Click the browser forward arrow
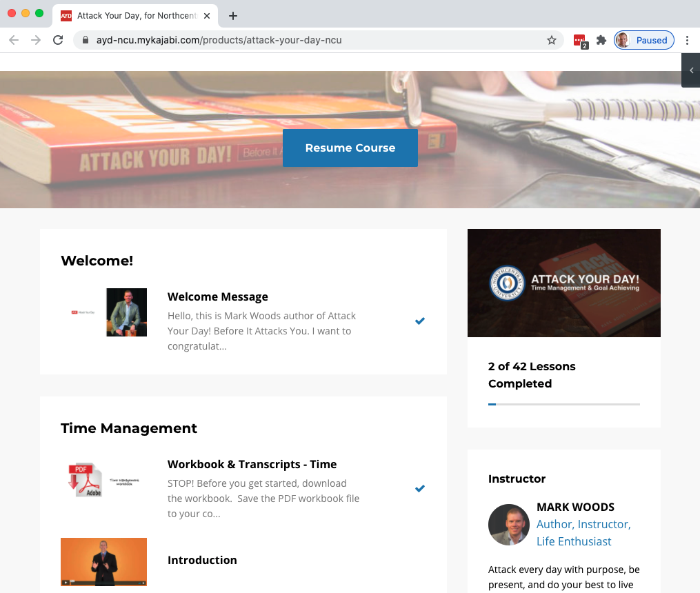 click(36, 40)
